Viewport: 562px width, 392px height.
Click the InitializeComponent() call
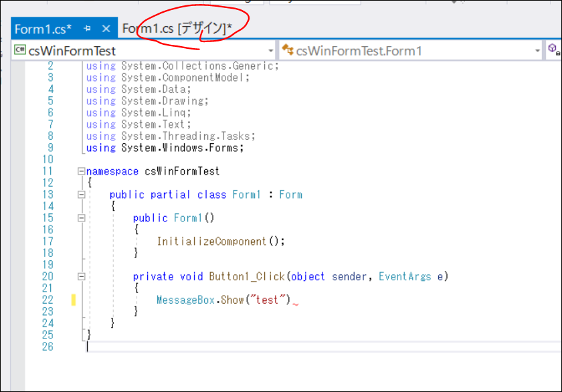(x=220, y=241)
